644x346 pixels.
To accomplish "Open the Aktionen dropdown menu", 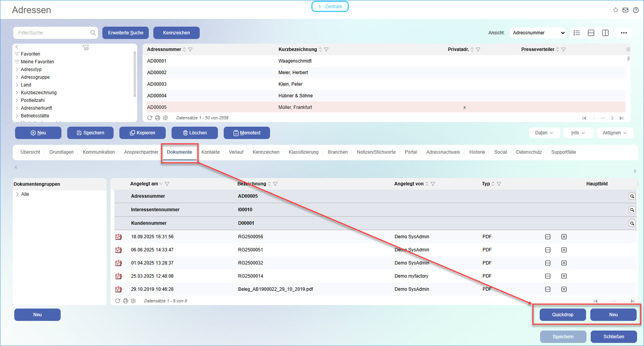I will coord(615,133).
